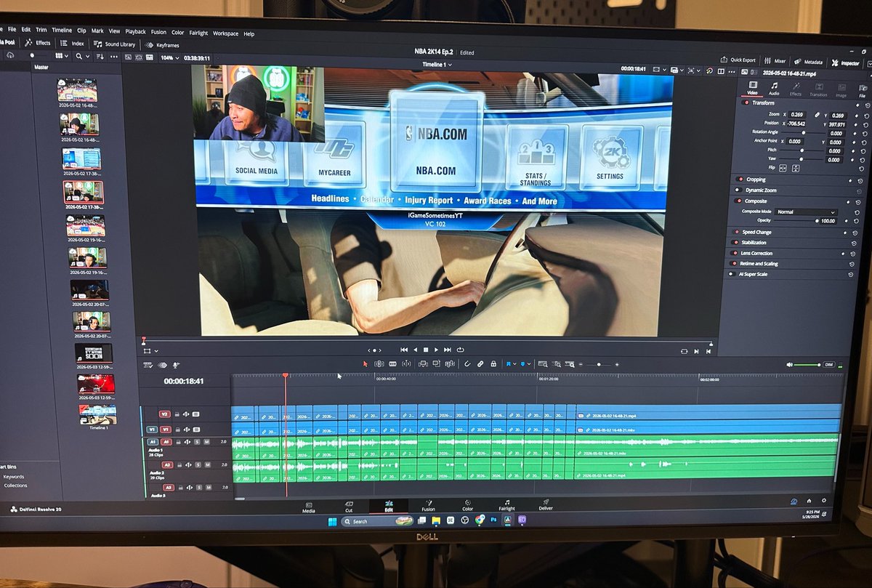The height and width of the screenshot is (588, 872).
Task: Toggle the Lens Correction enable switch
Action: (734, 253)
